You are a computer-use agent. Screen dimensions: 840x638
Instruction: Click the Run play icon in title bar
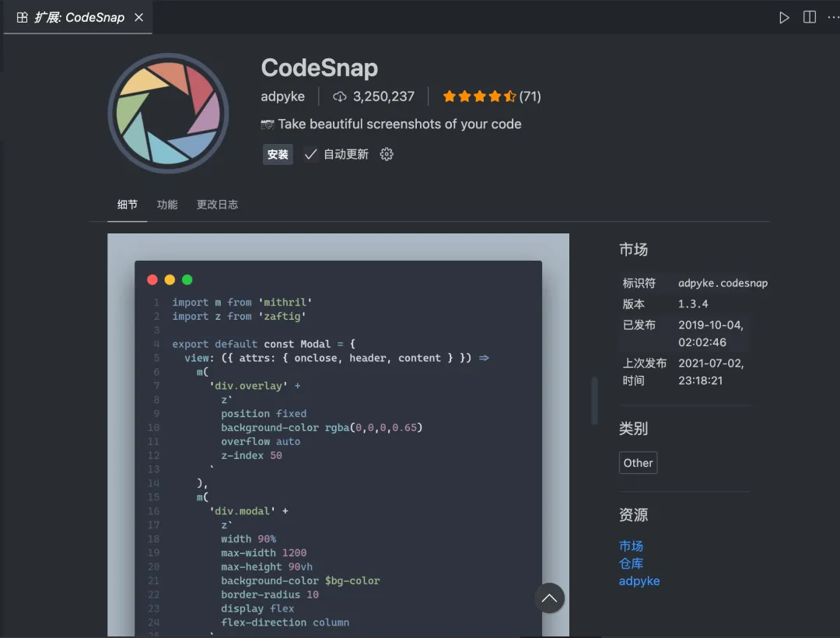pos(784,17)
